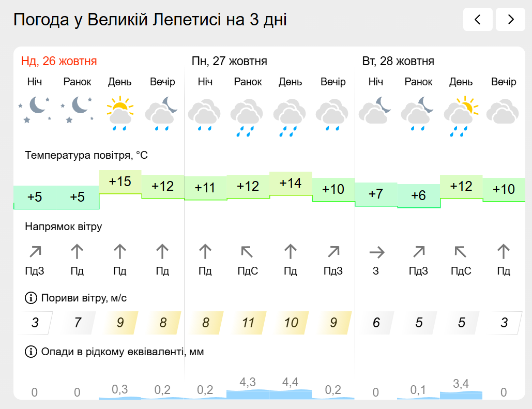Click the previous days arrow button
Screen dimensions: 532x409
click(x=478, y=20)
